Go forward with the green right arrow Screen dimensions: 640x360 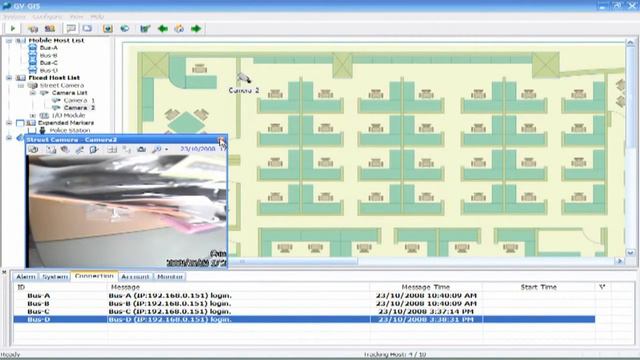tap(196, 29)
